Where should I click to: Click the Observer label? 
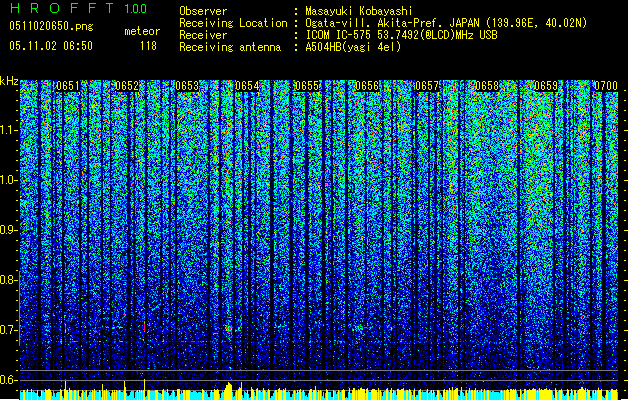(x=203, y=11)
